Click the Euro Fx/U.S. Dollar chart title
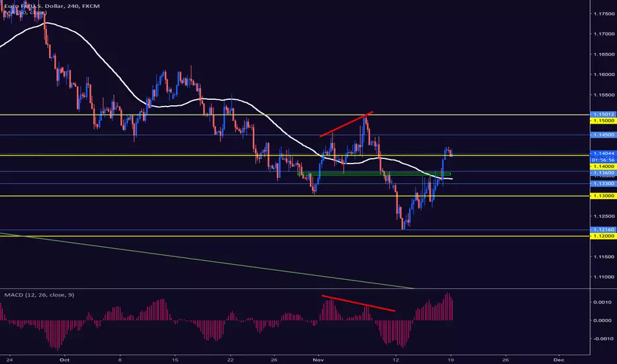 coord(52,6)
